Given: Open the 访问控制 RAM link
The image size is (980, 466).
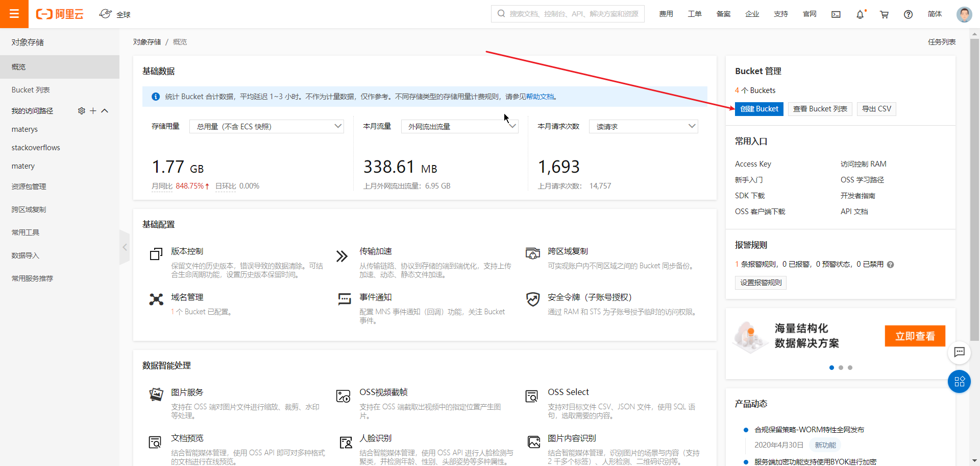Looking at the screenshot, I should (863, 164).
